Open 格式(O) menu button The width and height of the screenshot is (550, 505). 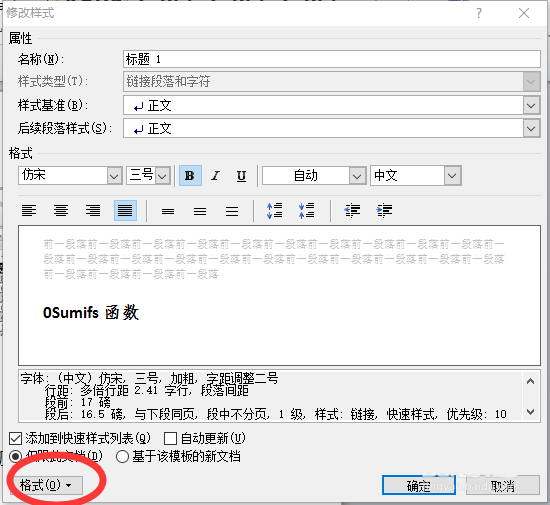(46, 485)
